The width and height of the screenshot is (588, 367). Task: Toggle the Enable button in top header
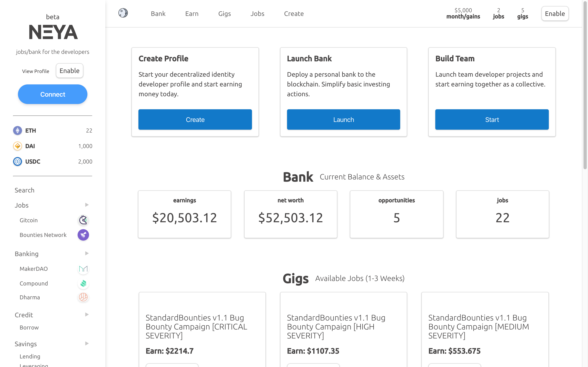click(x=555, y=14)
